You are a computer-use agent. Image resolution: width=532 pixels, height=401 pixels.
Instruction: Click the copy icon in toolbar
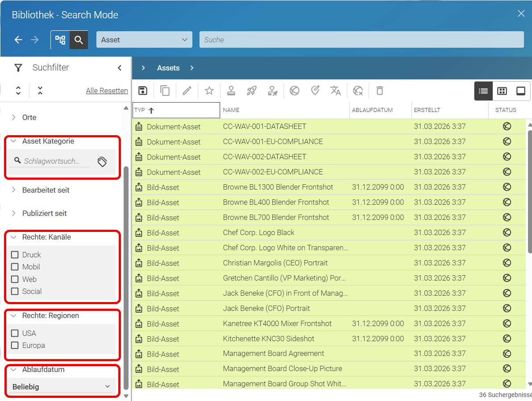(x=165, y=91)
